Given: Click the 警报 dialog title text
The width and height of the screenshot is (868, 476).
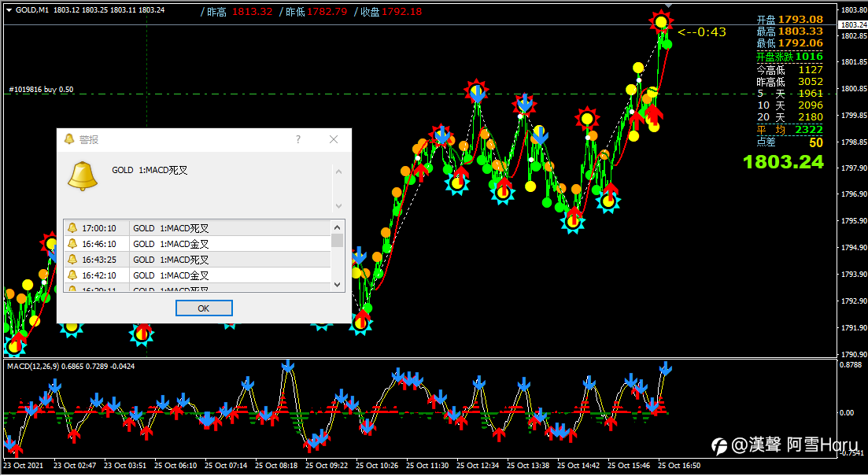Looking at the screenshot, I should [89, 139].
